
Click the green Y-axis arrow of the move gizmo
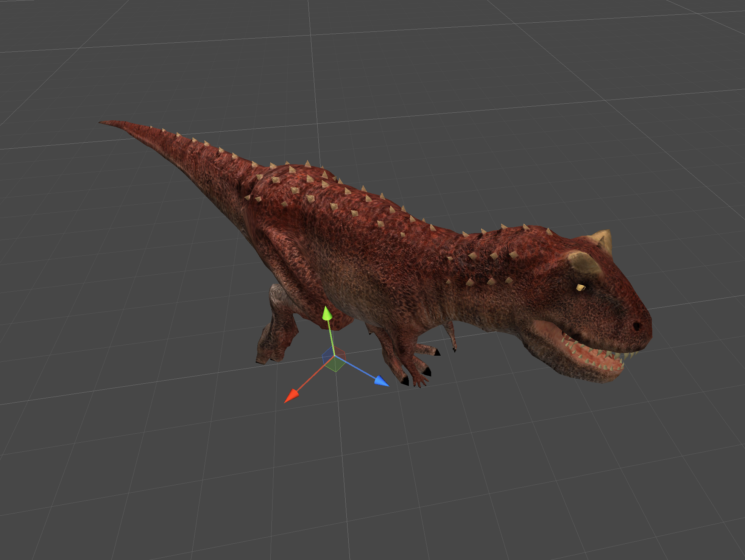(x=327, y=314)
